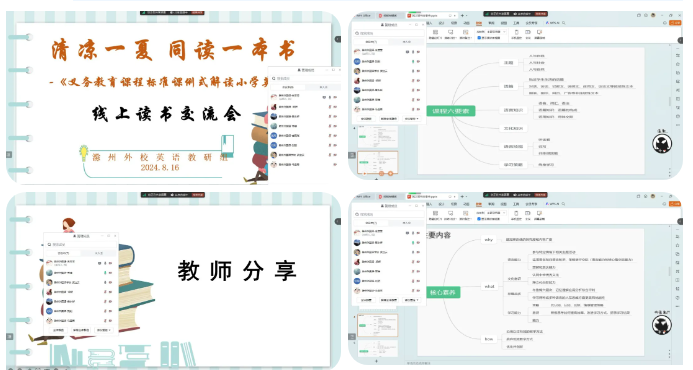Image resolution: width=693 pixels, height=370 pixels.
Task: Click the floating owl avatar beside the 课程六要素 mind map
Action: click(662, 143)
